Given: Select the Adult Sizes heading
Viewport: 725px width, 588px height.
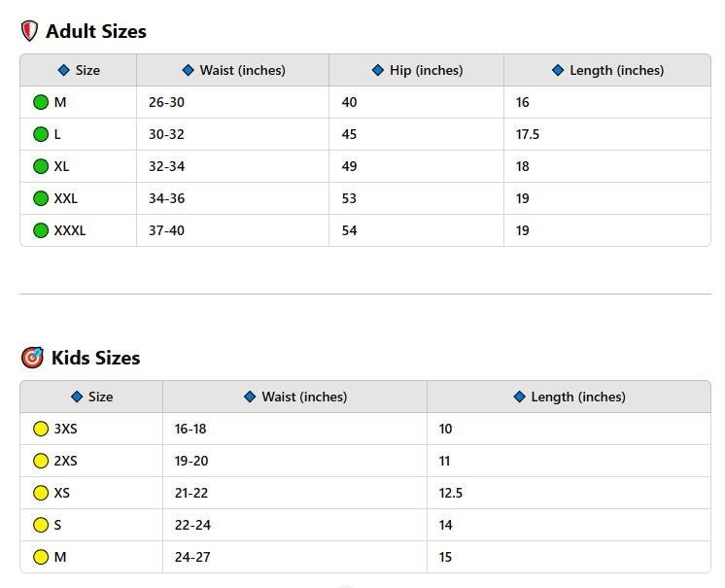Looking at the screenshot, I should click(x=95, y=31).
